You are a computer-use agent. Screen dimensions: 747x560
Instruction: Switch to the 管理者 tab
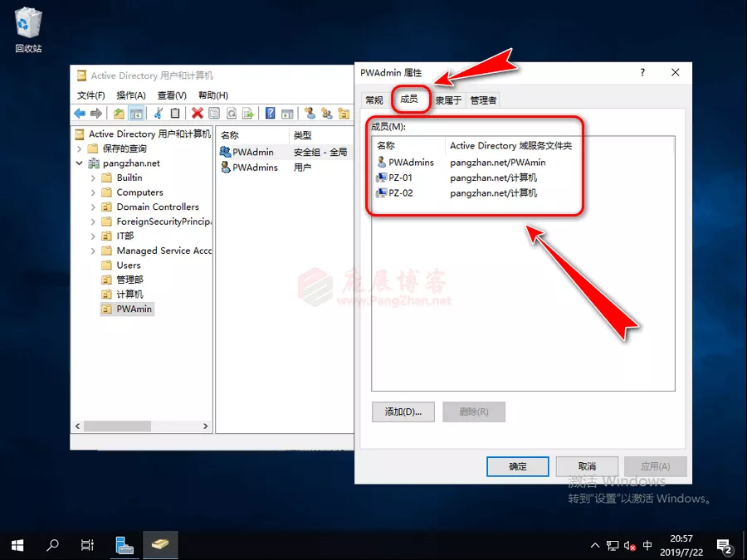[x=483, y=100]
